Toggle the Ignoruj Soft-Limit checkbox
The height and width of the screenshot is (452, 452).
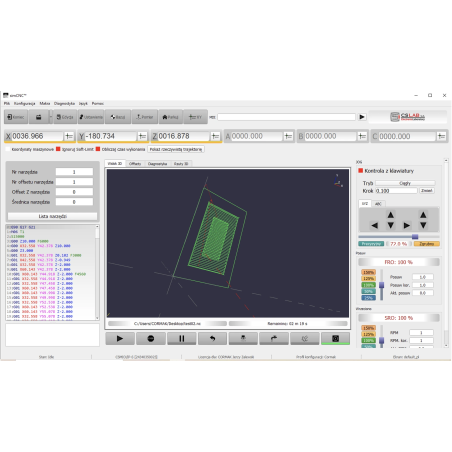pos(58,149)
